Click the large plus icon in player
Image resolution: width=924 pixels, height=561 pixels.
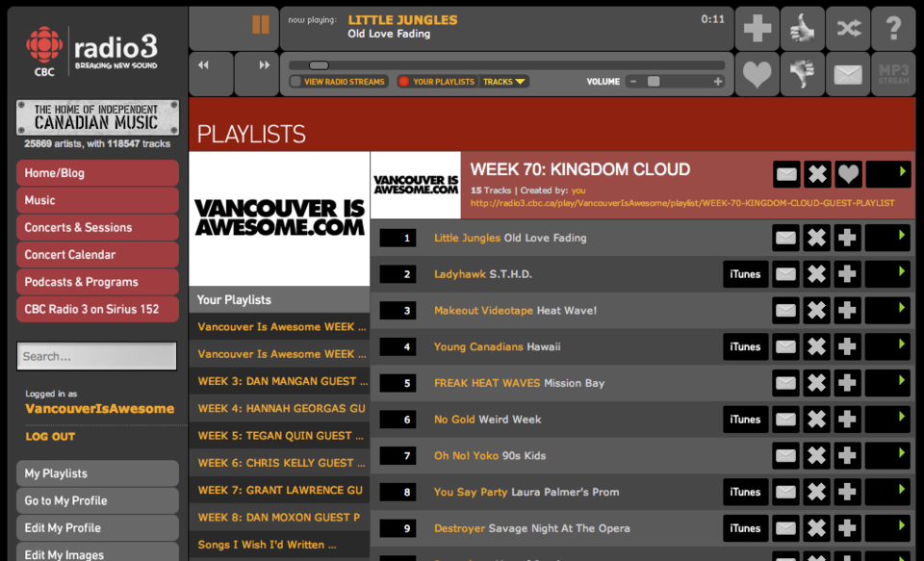[757, 28]
